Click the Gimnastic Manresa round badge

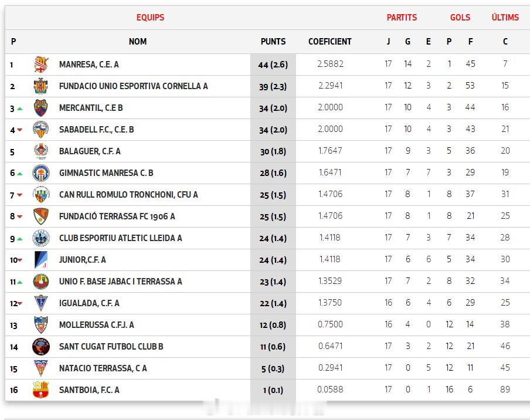pyautogui.click(x=41, y=173)
